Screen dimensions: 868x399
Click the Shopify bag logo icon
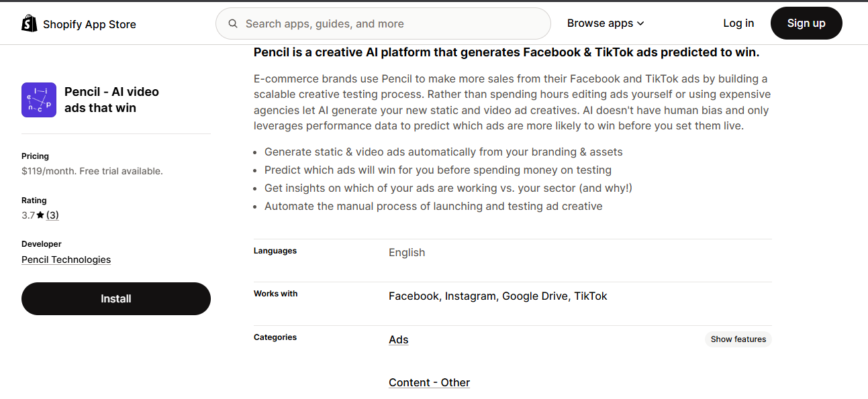point(30,23)
